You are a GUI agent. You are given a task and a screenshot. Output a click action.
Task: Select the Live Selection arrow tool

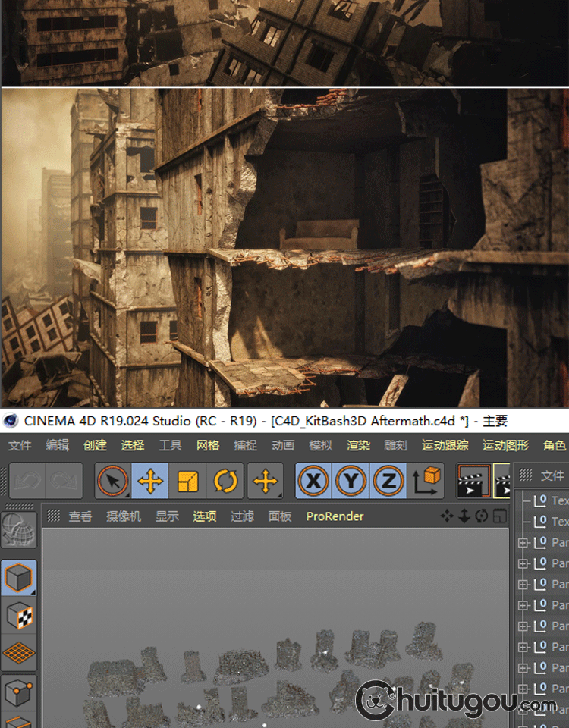113,481
